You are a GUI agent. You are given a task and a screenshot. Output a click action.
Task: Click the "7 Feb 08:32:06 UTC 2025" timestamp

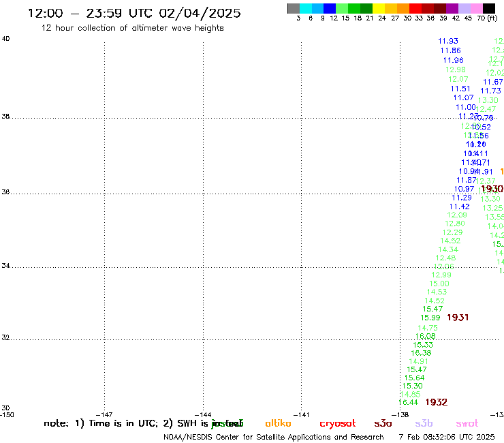pos(447,437)
